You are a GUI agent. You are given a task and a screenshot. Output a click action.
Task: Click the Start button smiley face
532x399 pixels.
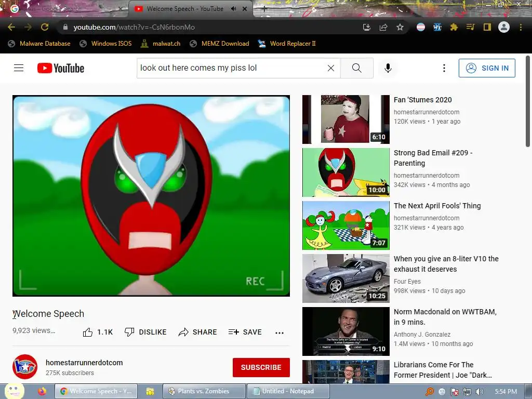tap(14, 391)
